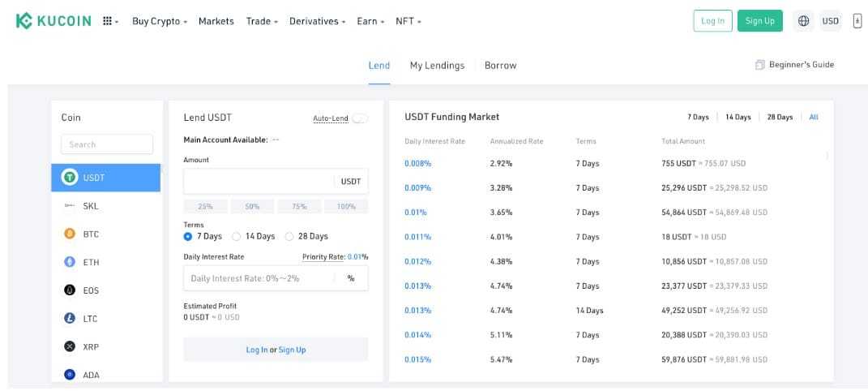
Task: Click the 0.009% daily interest rate
Action: pos(418,187)
